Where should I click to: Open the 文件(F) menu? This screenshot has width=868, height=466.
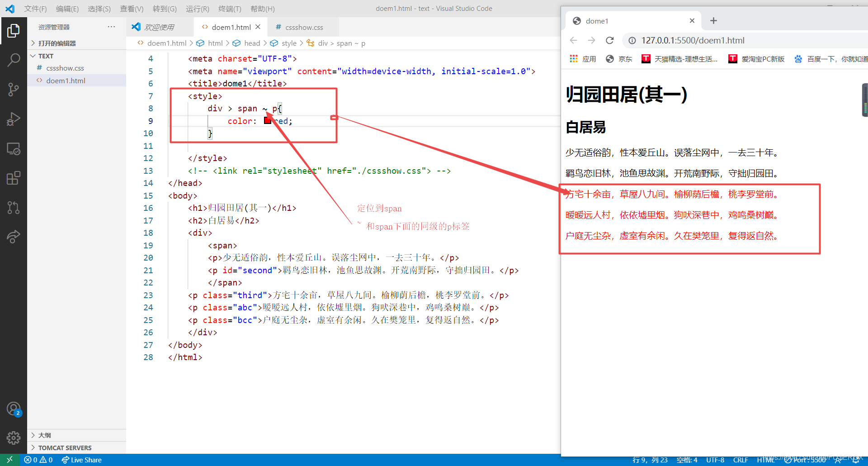point(35,8)
